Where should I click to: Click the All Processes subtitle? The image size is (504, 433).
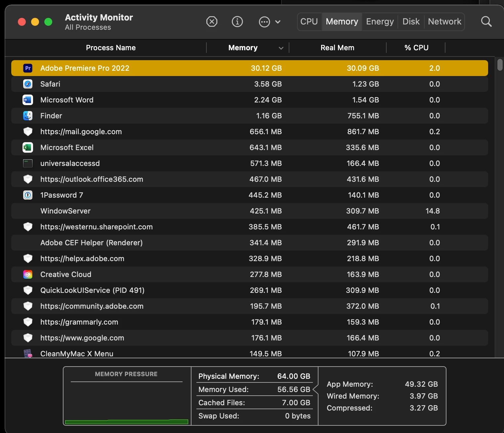tap(88, 27)
